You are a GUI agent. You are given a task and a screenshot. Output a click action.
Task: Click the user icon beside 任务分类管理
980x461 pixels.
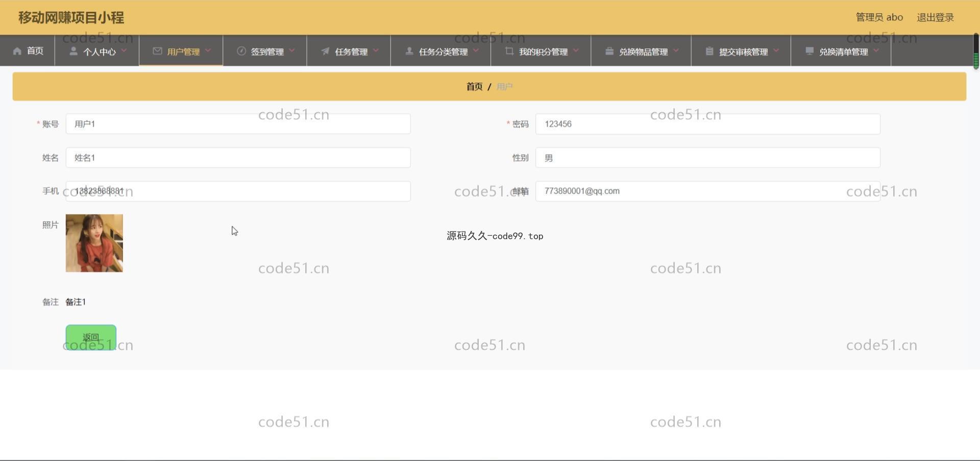point(409,51)
